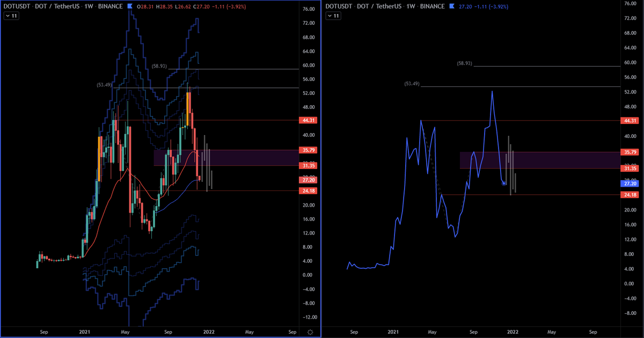Click 2021 on the right chart time axis
The width and height of the screenshot is (644, 338).
393,332
